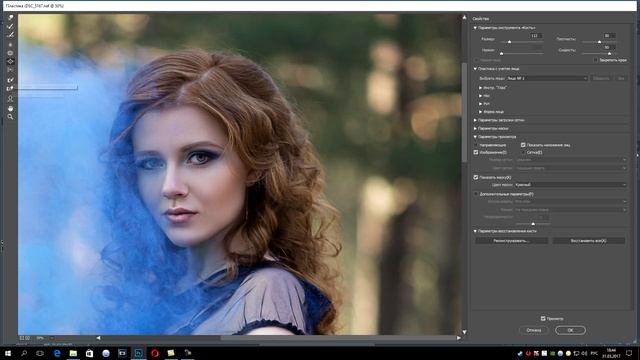The width and height of the screenshot is (640, 360).
Task: Click the Restore All button
Action: (588, 241)
